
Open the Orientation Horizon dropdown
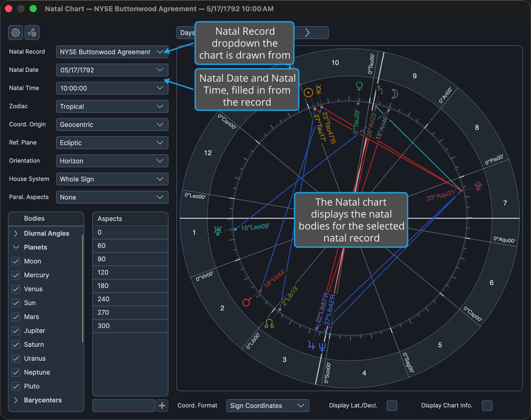(x=112, y=161)
